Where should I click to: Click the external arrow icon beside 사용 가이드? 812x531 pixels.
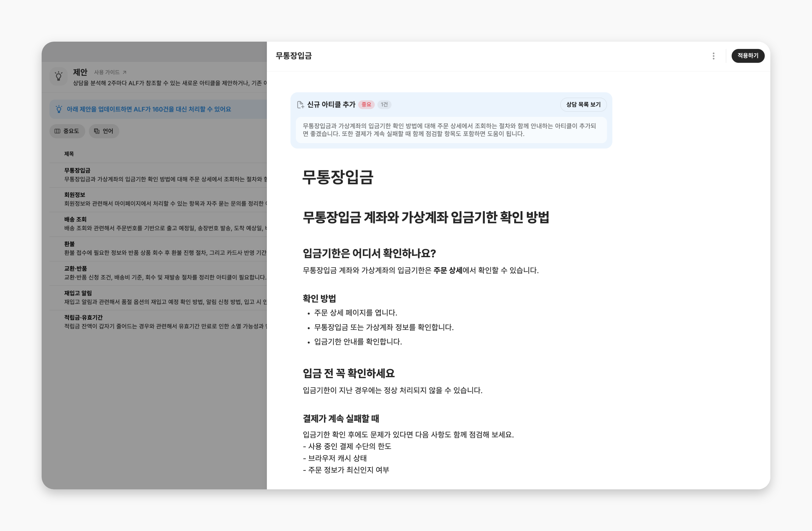[x=124, y=72]
